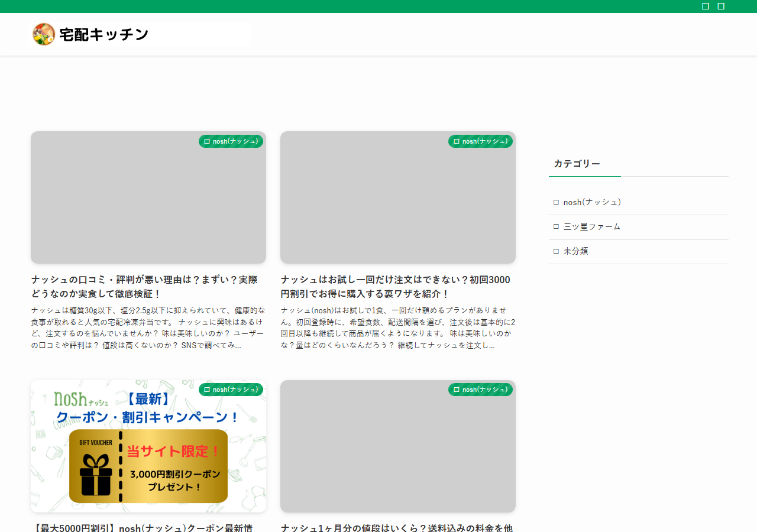Open the thumbnail of the ナッシュの口コミ・評判 article
757x532 pixels.
click(148, 197)
